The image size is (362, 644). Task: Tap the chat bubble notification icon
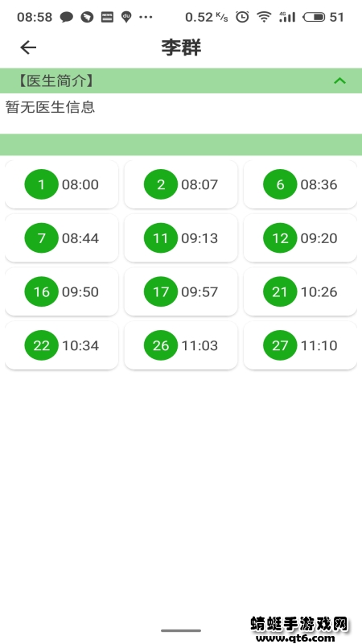coord(67,17)
